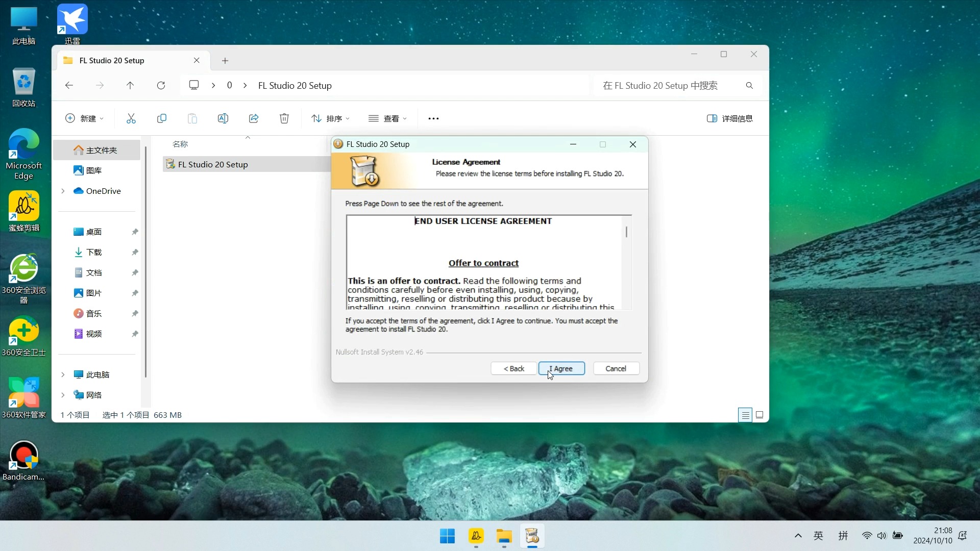Open the 新建 (New) dropdown in Explorer
Viewport: 980px width, 551px height.
[85, 118]
